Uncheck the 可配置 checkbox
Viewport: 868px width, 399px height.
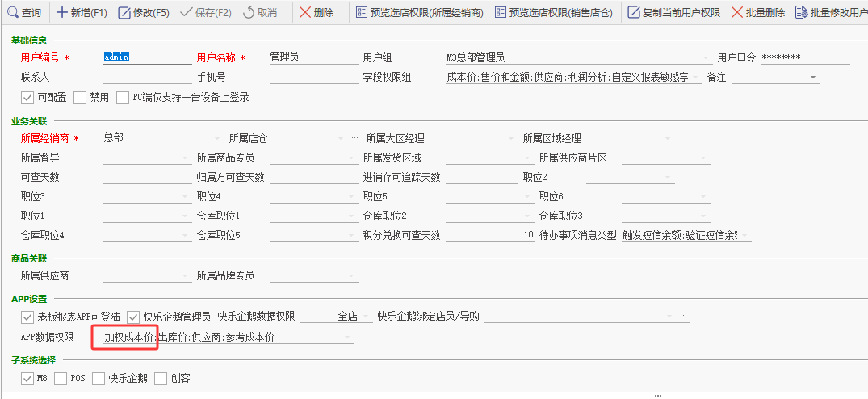(27, 98)
